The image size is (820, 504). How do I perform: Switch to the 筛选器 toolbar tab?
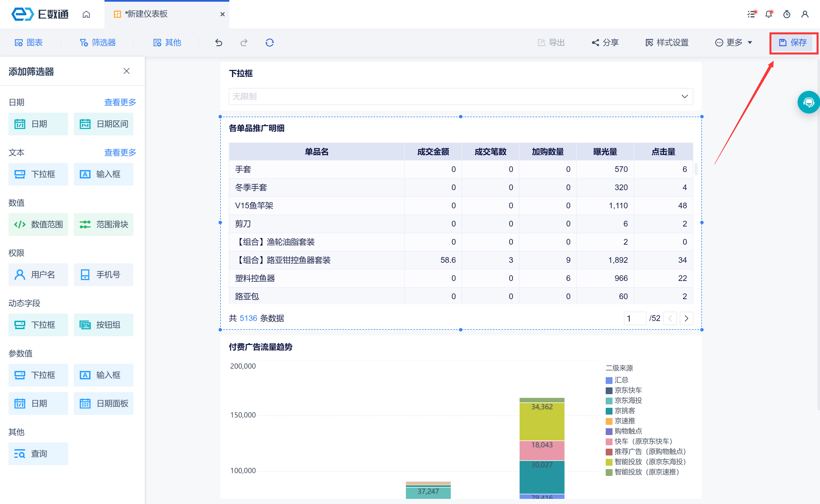pyautogui.click(x=98, y=43)
